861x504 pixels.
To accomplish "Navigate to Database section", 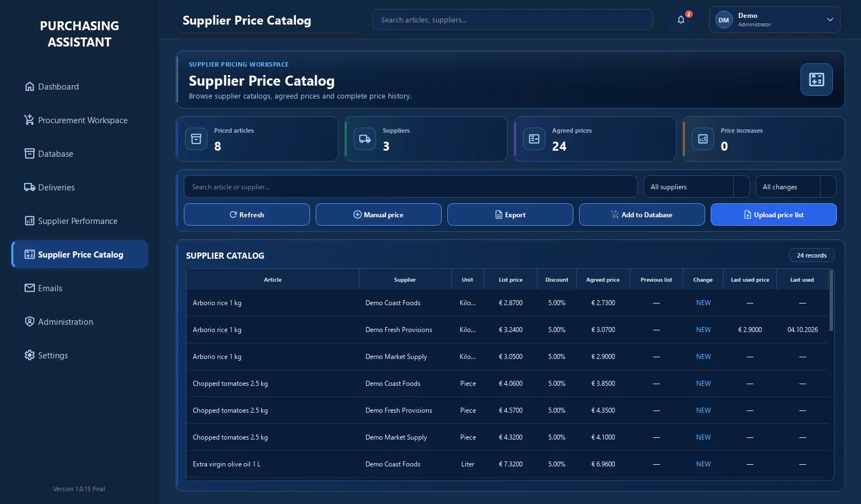I will click(80, 153).
